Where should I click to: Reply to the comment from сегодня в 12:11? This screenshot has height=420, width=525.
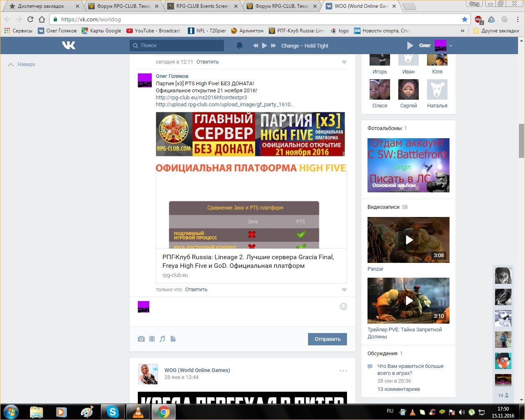[208, 62]
